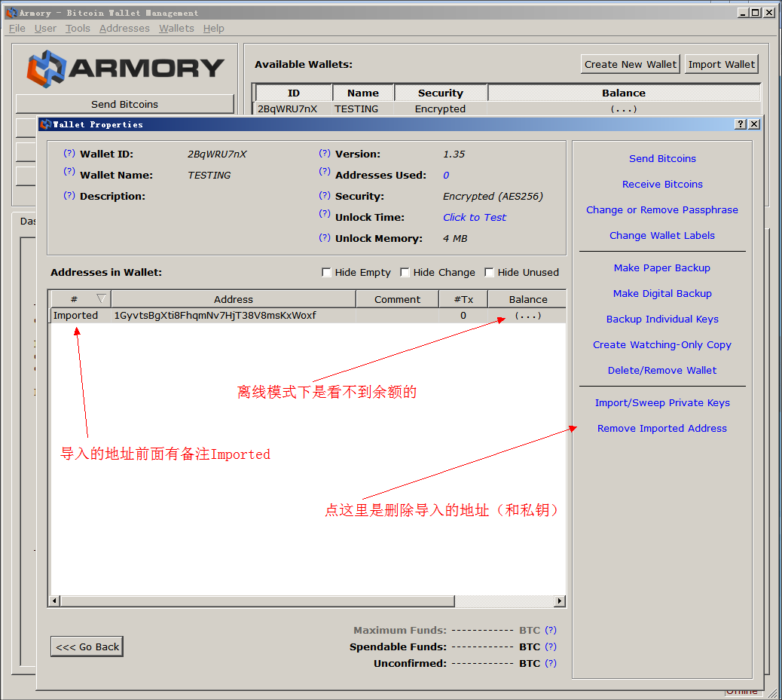Click the horizontal scrollbar right arrow in address list
The width and height of the screenshot is (782, 700).
point(559,601)
